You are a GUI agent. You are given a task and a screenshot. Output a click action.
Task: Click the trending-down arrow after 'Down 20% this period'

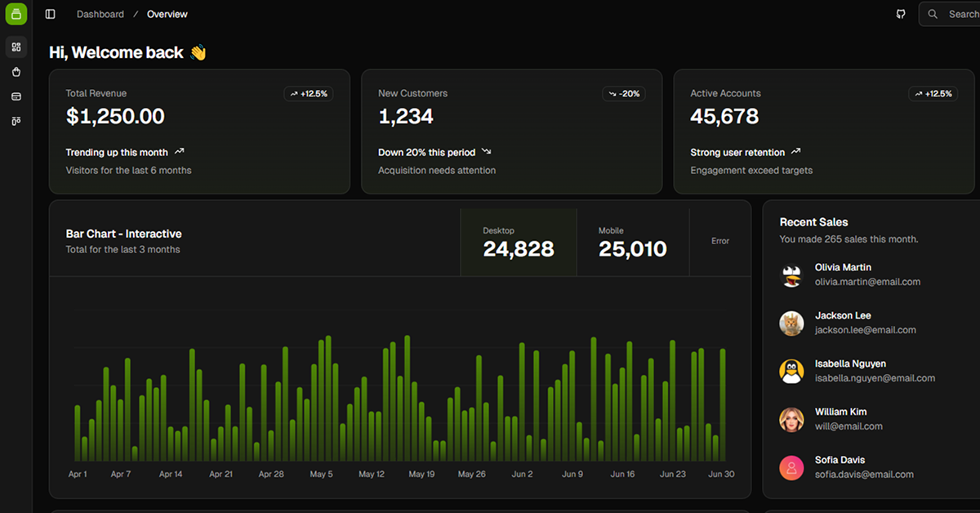tap(487, 152)
